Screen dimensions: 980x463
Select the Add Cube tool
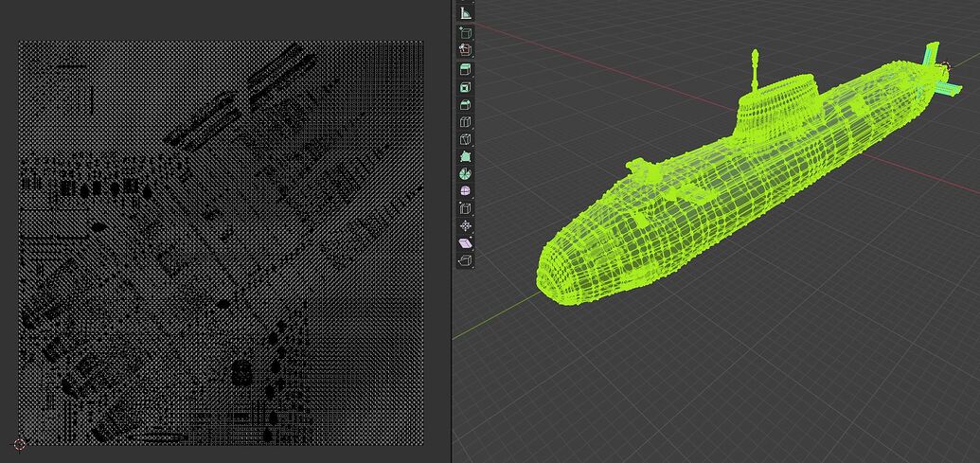[465, 32]
